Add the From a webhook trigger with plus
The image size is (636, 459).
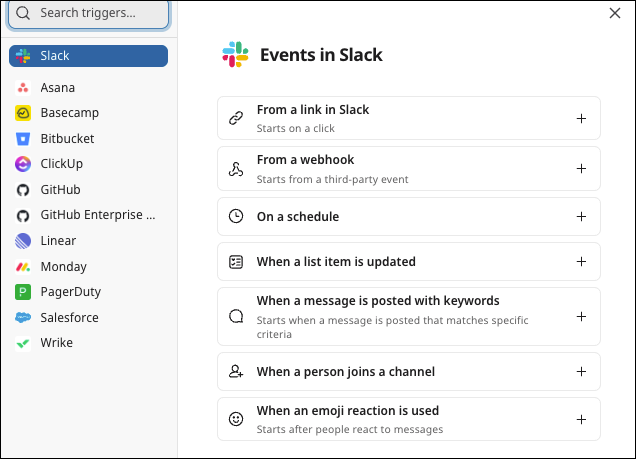(581, 168)
